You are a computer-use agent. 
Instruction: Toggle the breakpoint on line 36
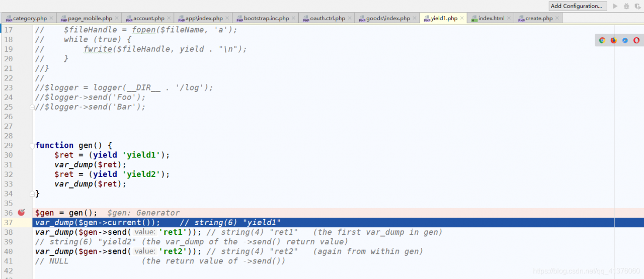click(21, 213)
